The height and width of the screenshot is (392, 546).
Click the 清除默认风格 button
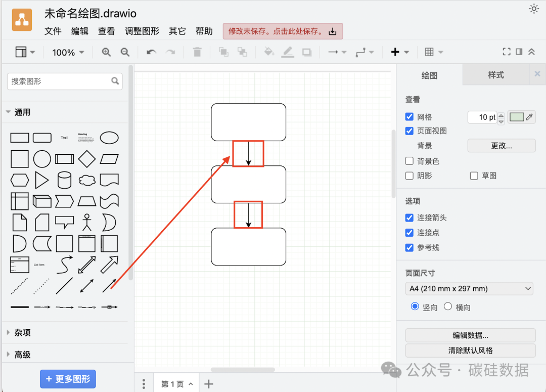point(470,350)
